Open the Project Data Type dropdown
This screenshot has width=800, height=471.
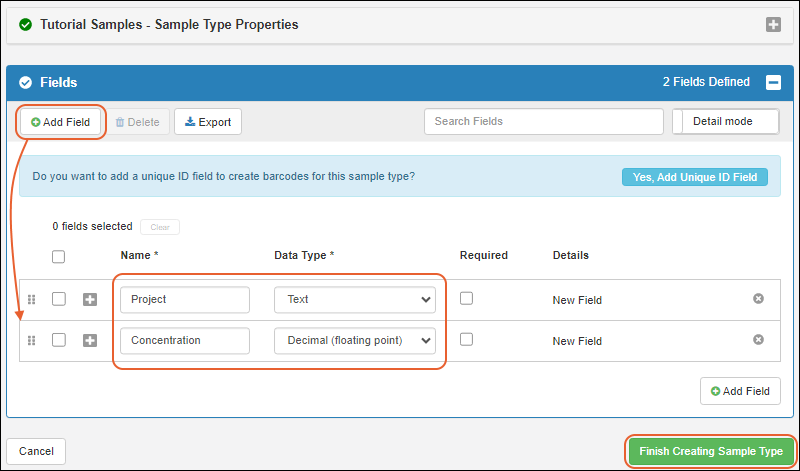point(355,300)
